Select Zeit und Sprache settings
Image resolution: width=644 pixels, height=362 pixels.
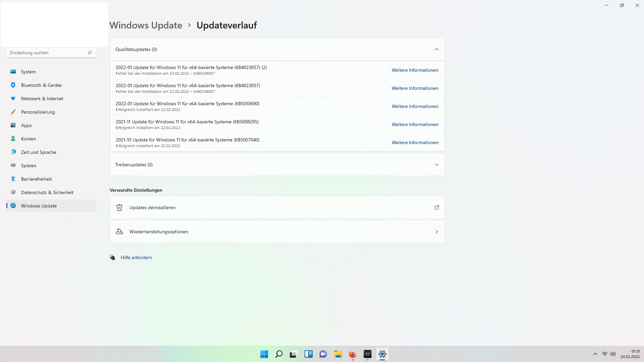point(39,152)
